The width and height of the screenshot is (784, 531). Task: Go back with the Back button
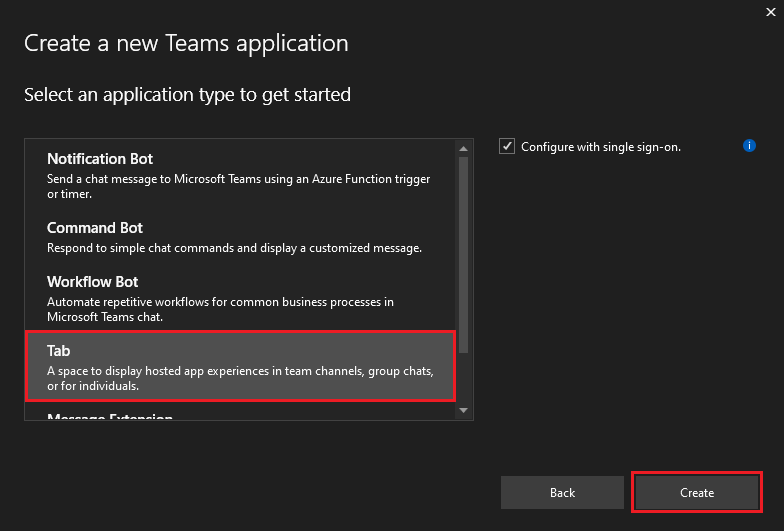562,492
